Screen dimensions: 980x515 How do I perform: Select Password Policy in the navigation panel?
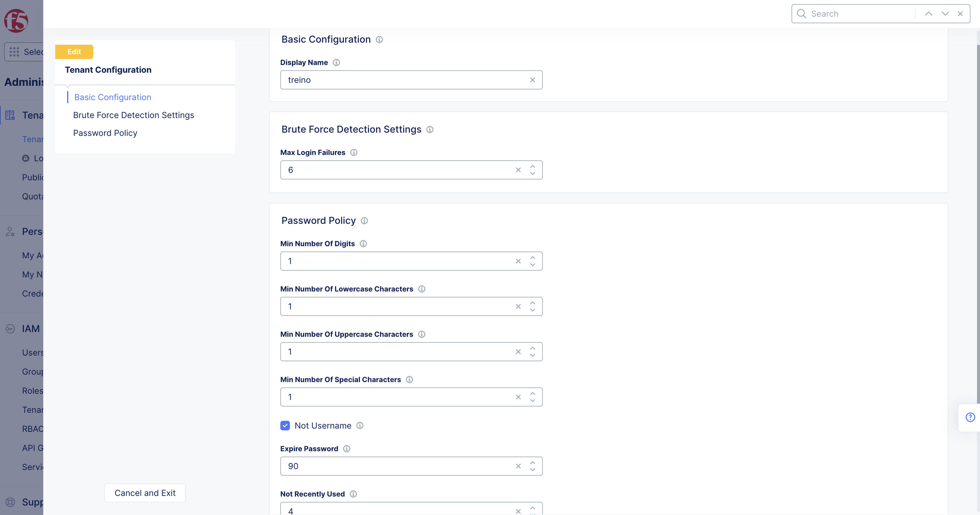point(105,133)
